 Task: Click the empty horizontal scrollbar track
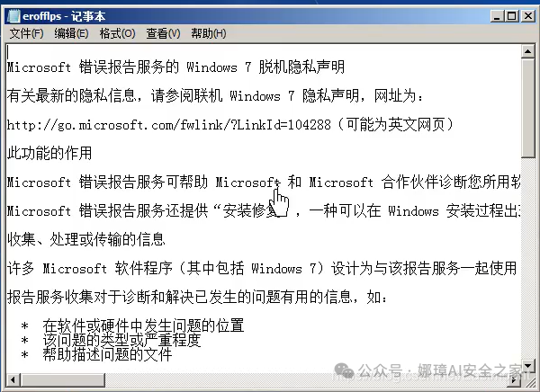(307, 379)
